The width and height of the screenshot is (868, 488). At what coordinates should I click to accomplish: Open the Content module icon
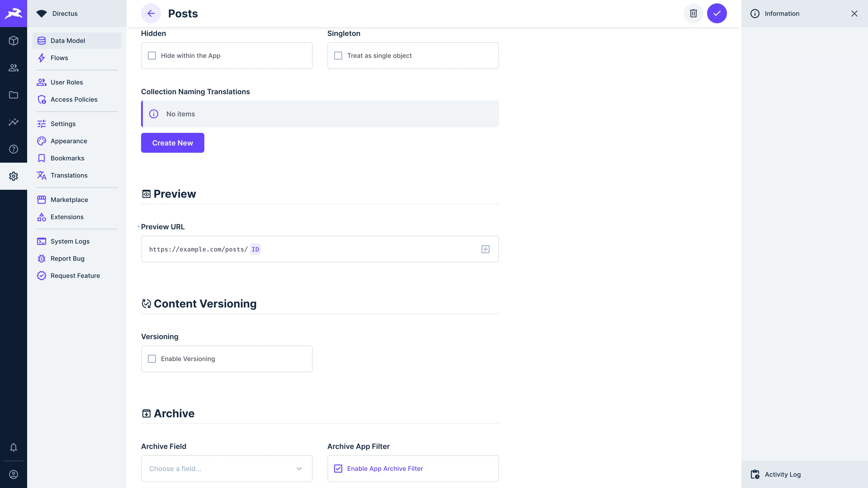click(x=14, y=40)
